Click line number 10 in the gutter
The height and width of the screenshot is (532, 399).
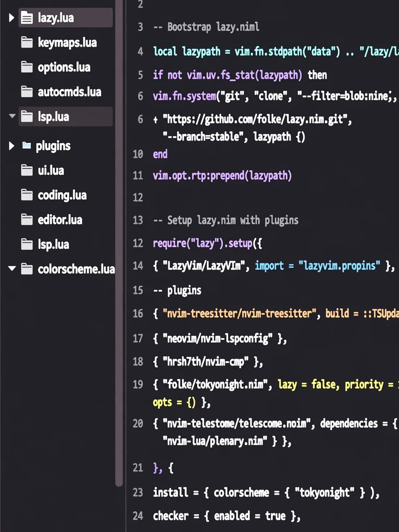pyautogui.click(x=138, y=154)
